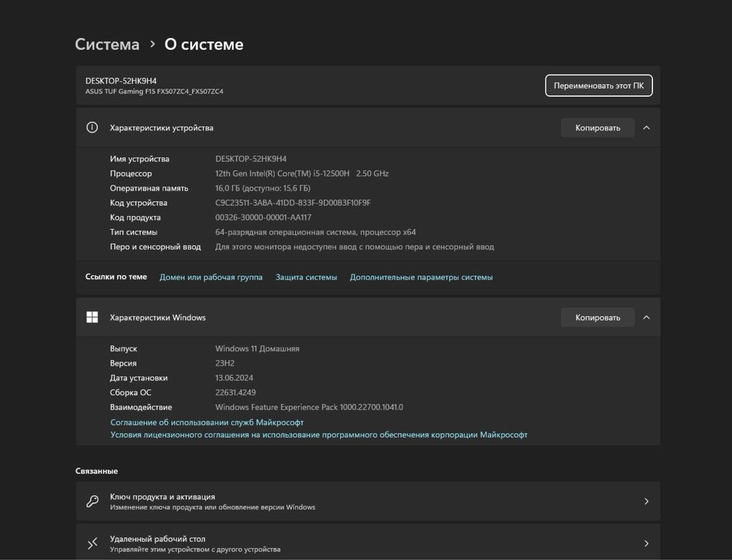Click the Имя устройства value DESKTOP-52HK9H4
Viewport: 732px width, 560px height.
click(250, 159)
